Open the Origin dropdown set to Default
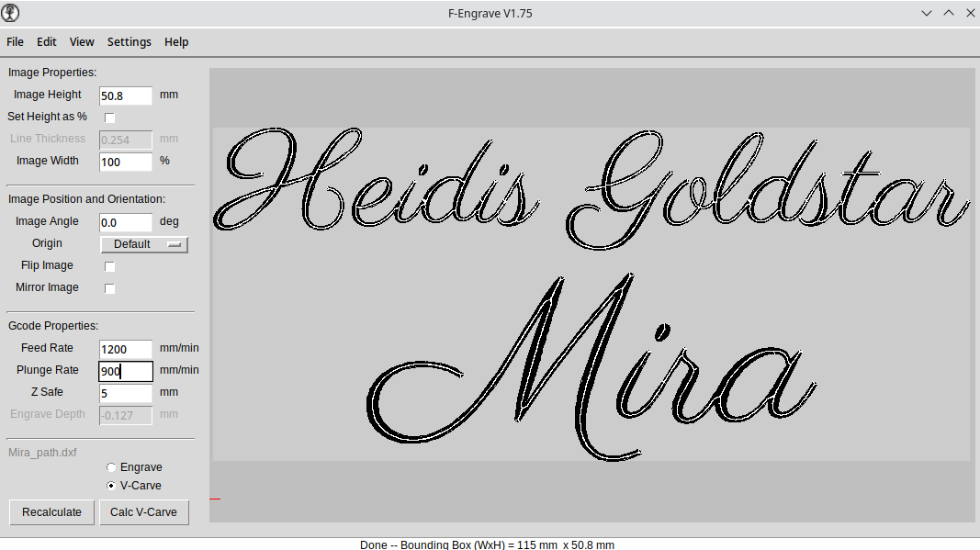Image resolution: width=980 pixels, height=550 pixels. pos(143,244)
